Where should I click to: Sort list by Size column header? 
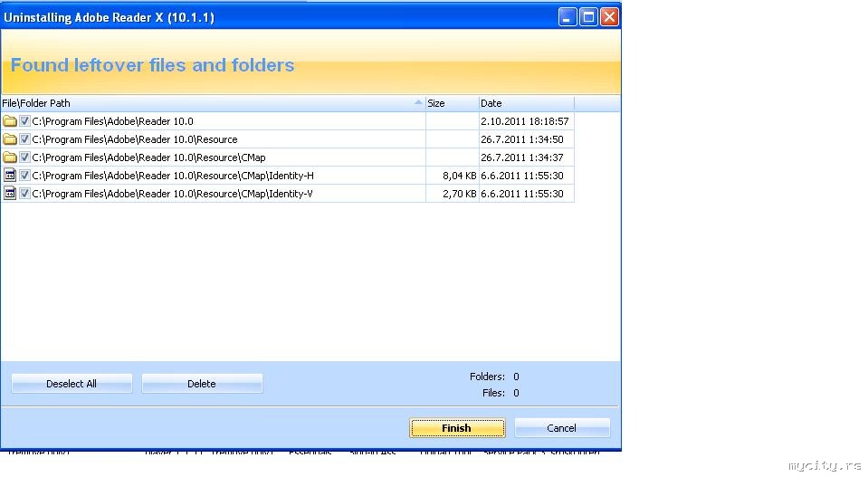452,103
